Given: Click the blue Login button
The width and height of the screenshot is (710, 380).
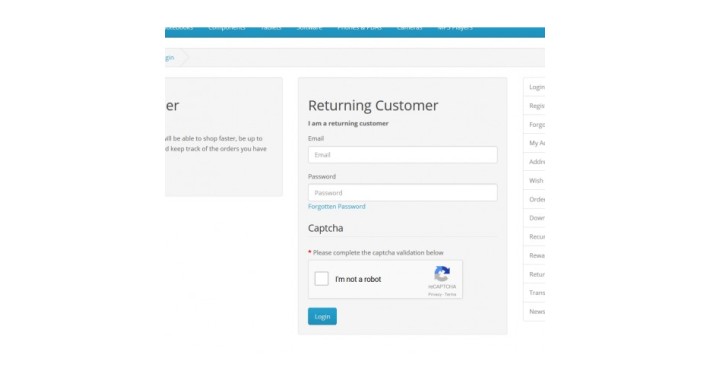Looking at the screenshot, I should click(x=322, y=316).
